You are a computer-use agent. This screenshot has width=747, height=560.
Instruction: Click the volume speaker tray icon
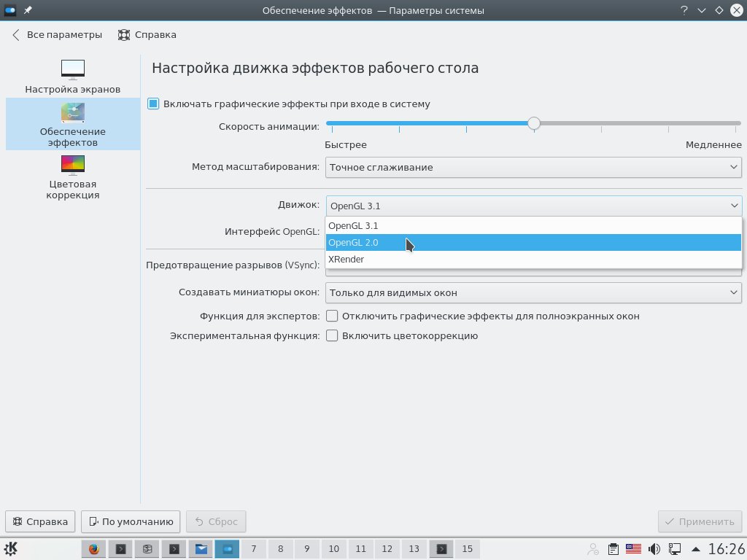tap(654, 549)
